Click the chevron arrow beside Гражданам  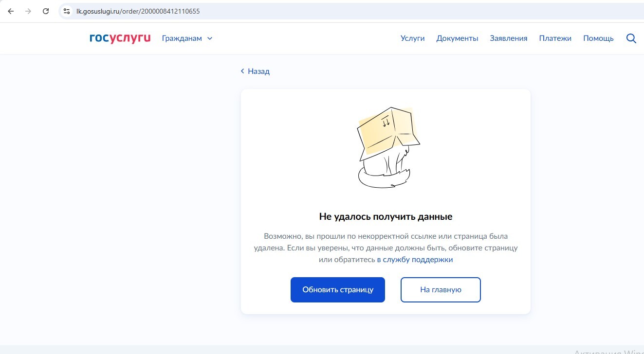(x=210, y=38)
